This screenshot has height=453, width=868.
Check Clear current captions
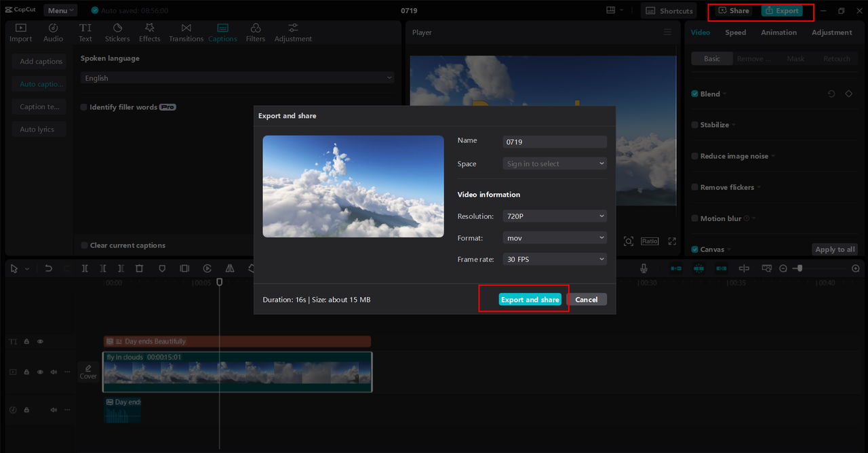click(x=84, y=245)
